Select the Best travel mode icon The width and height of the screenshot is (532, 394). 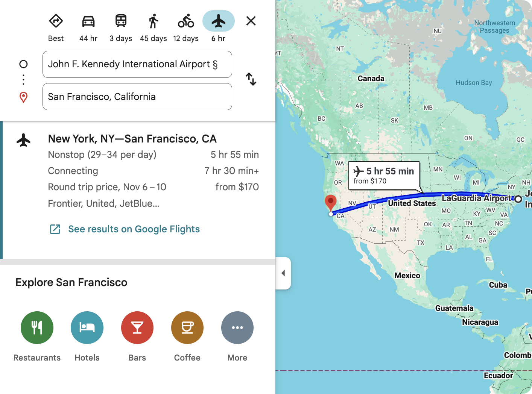(56, 21)
